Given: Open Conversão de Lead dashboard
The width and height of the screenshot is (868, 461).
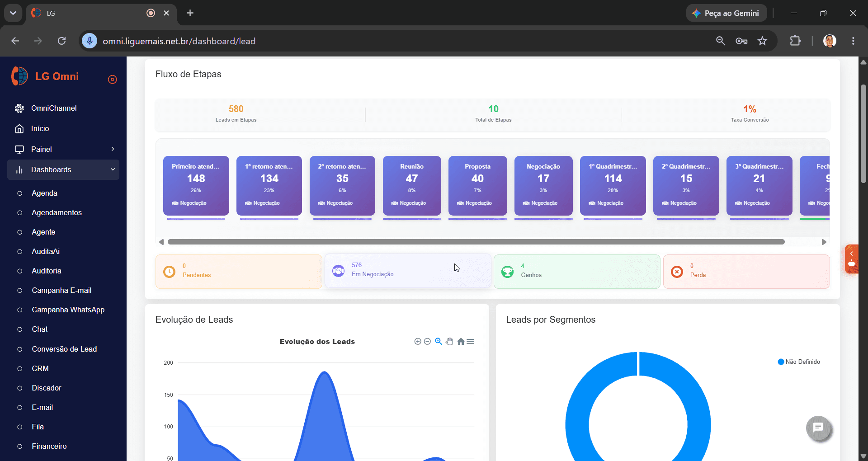Looking at the screenshot, I should click(64, 349).
